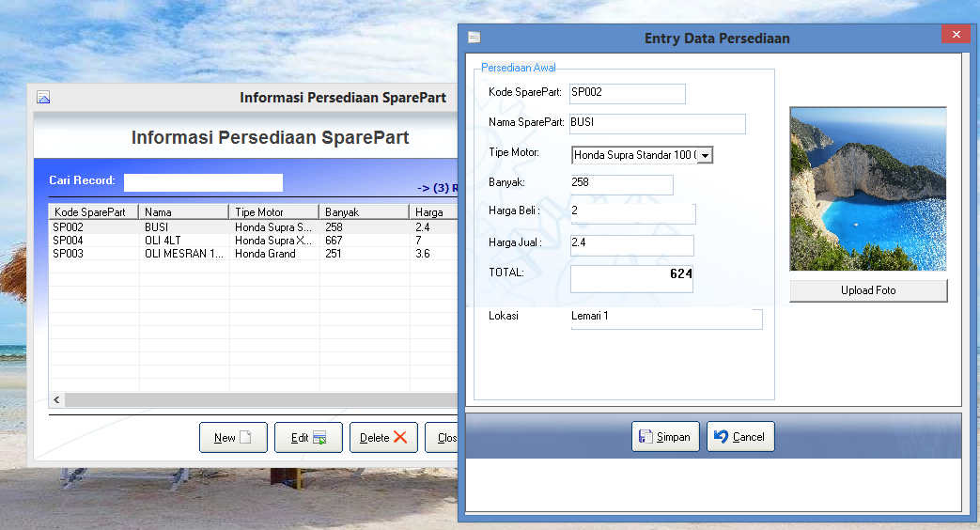Click the Upload Foto button
This screenshot has width=980, height=530.
click(x=867, y=290)
